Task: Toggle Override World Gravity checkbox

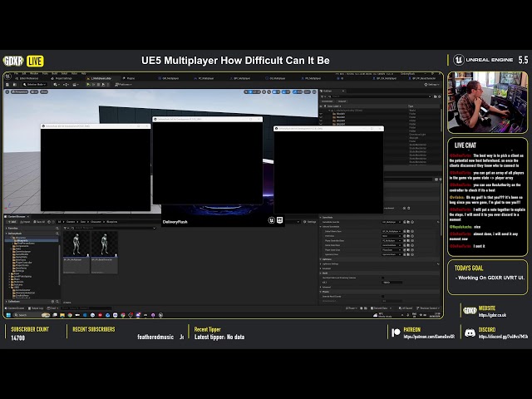Action: [383, 297]
